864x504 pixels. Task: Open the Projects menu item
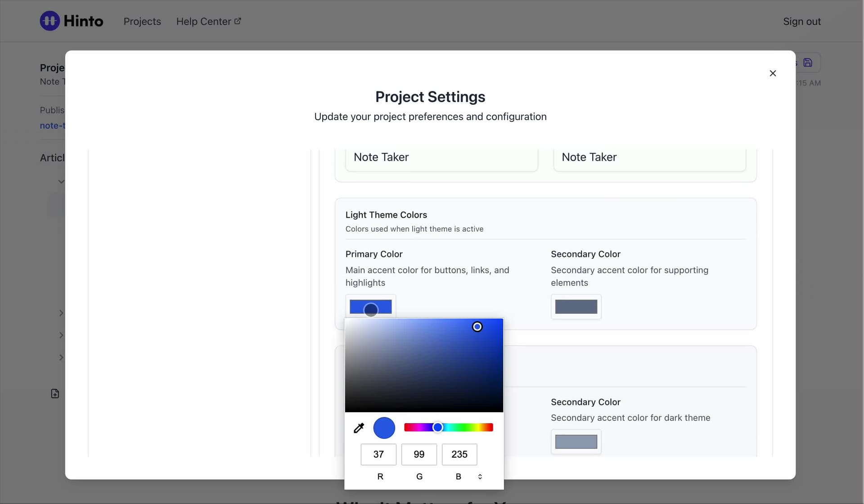pyautogui.click(x=142, y=22)
